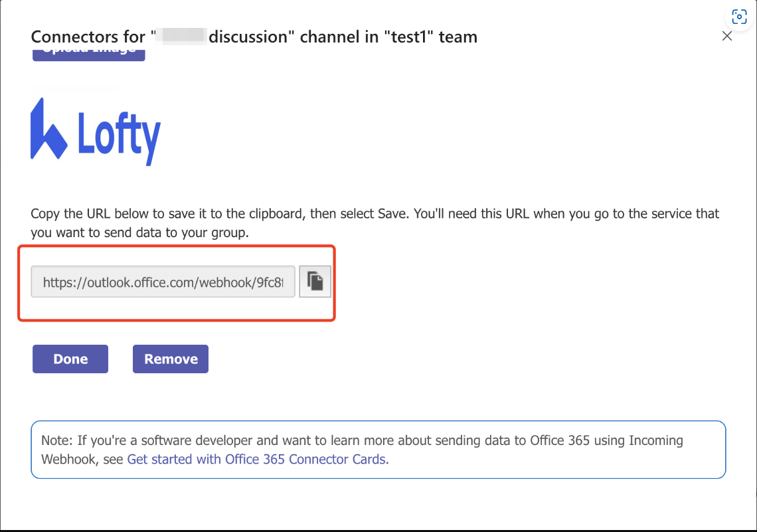757x532 pixels.
Task: Select the webhook URL text field
Action: [163, 282]
